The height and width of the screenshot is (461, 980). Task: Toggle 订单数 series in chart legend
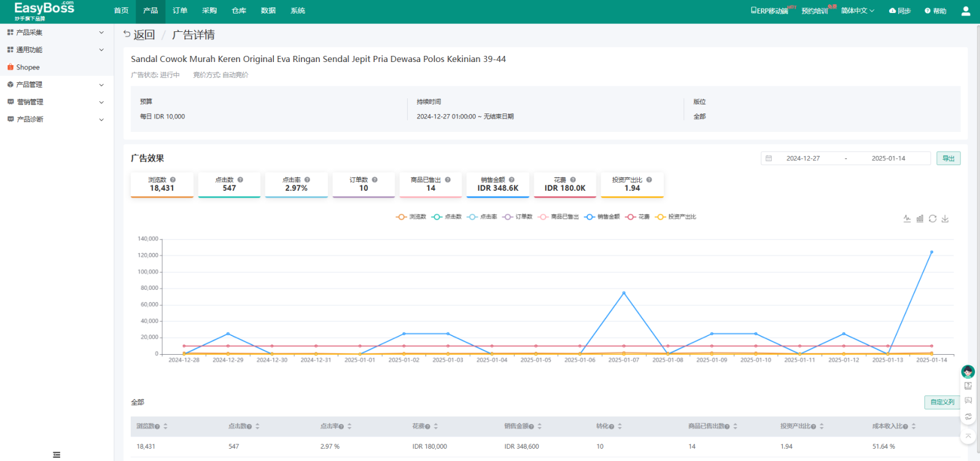[x=517, y=217]
